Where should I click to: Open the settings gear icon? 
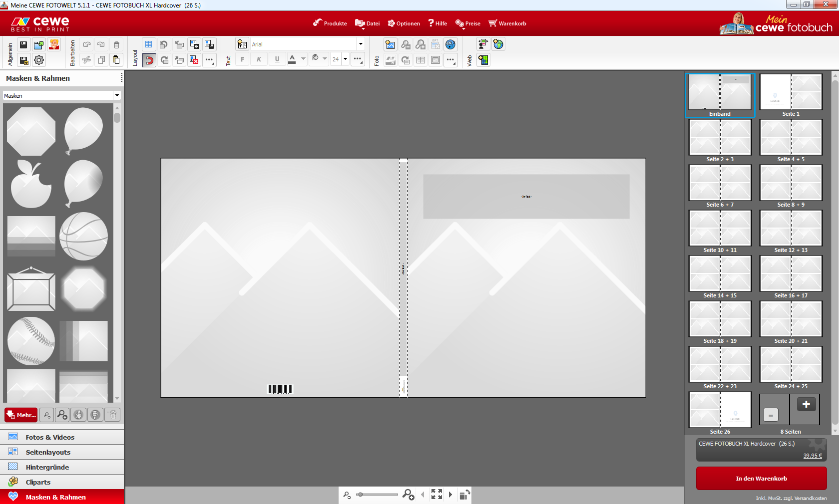click(x=39, y=60)
